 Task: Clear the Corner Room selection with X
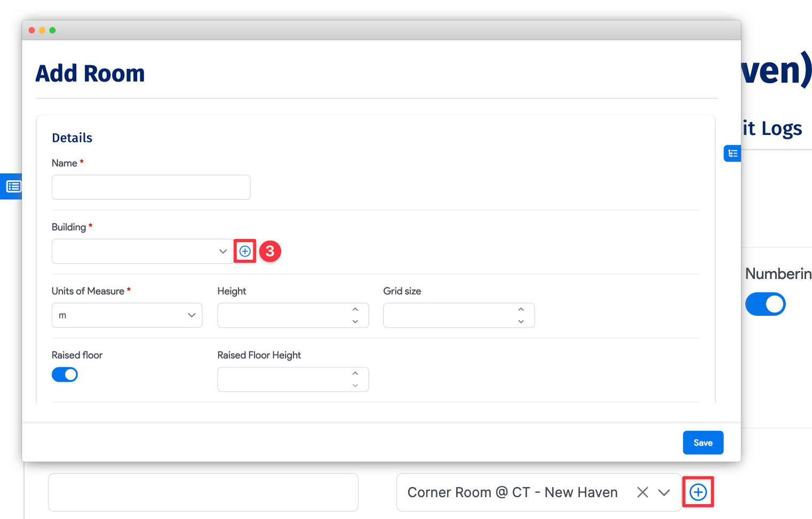(642, 492)
